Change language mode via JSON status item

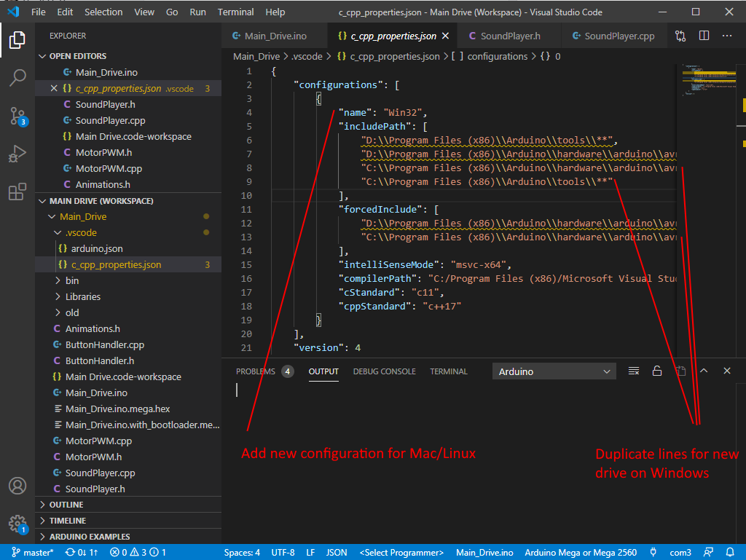[x=337, y=553]
